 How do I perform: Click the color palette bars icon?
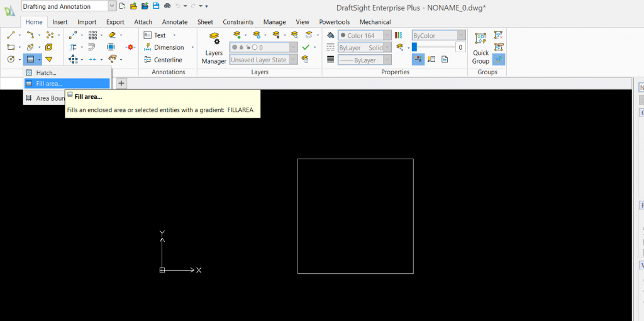coord(398,35)
